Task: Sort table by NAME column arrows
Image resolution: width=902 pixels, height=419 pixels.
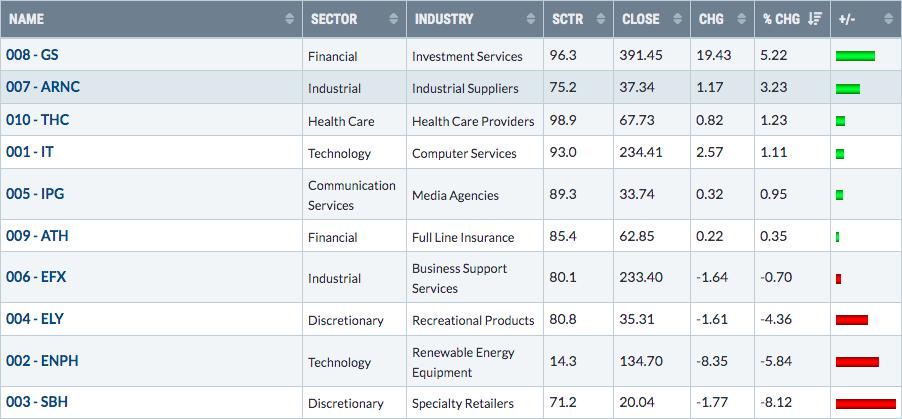Action: pyautogui.click(x=289, y=19)
